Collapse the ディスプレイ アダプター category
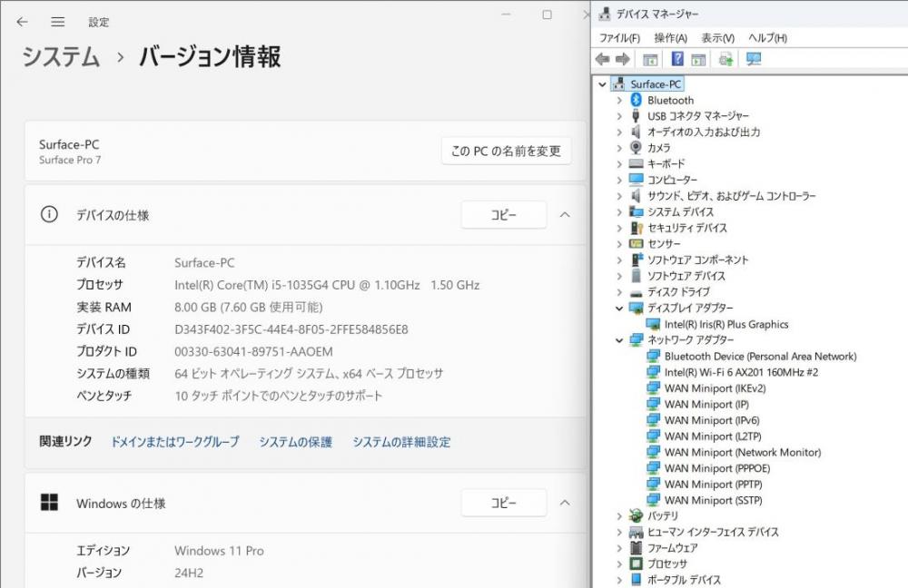Viewport: 908px width, 588px height. tap(619, 308)
